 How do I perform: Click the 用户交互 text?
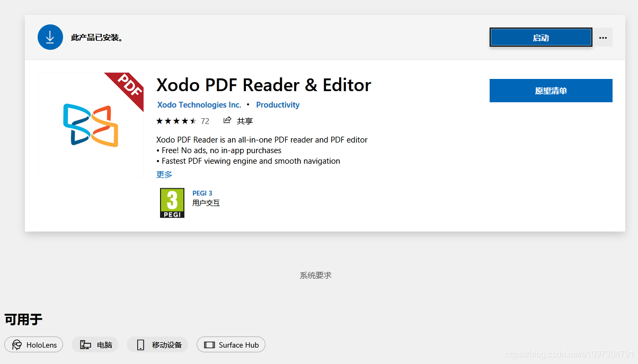click(206, 203)
